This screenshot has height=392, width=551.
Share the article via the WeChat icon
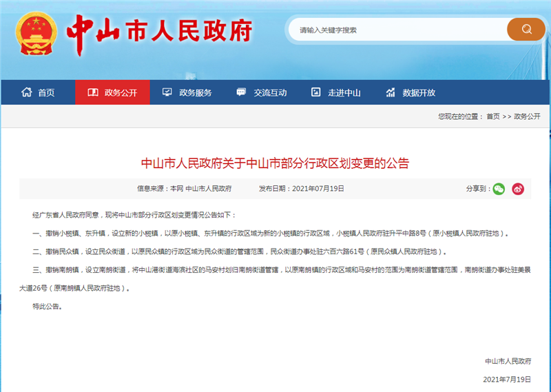pyautogui.click(x=499, y=189)
